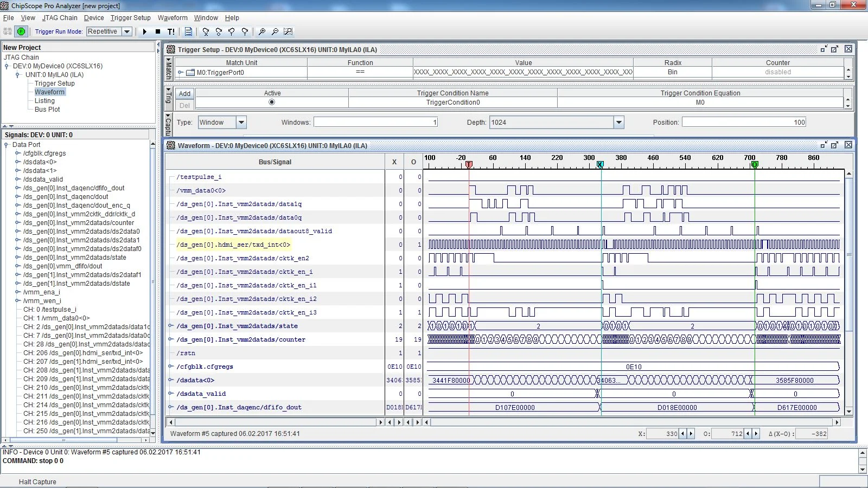Click the green trigger status icon

click(21, 31)
